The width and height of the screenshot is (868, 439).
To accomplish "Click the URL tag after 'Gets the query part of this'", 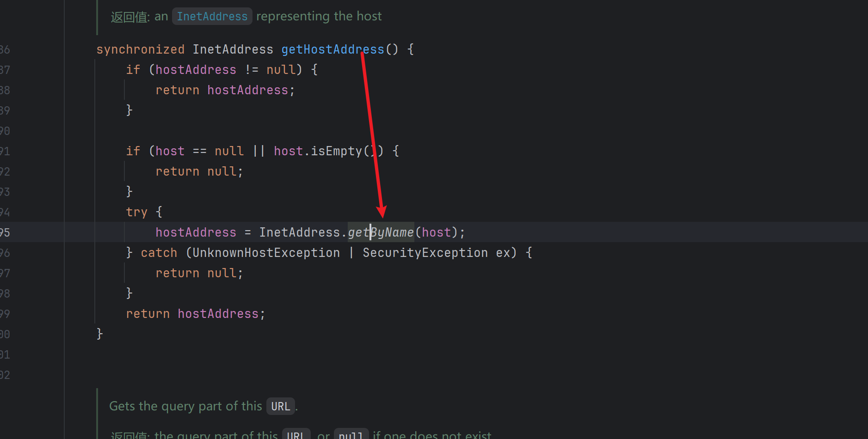I will [x=281, y=406].
